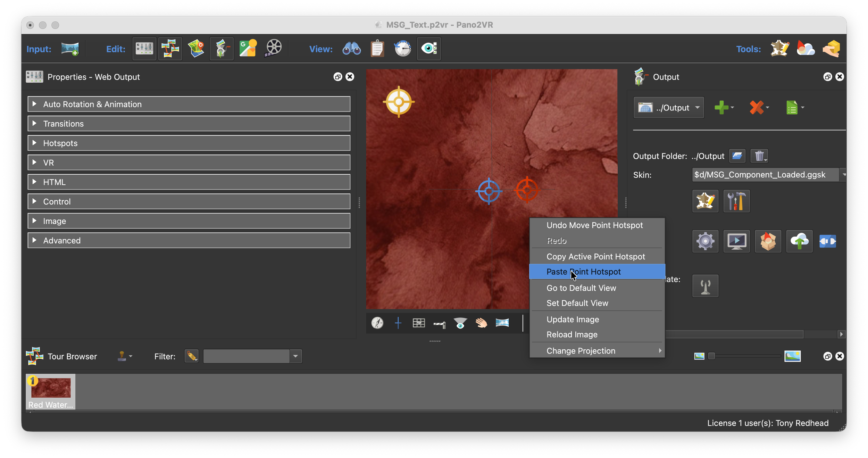Open the Change Projection submenu
Screen dimensions: 868x458
[x=597, y=351]
